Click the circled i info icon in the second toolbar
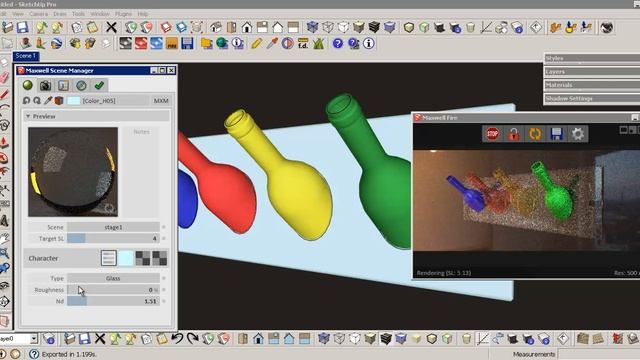 pyautogui.click(x=369, y=43)
